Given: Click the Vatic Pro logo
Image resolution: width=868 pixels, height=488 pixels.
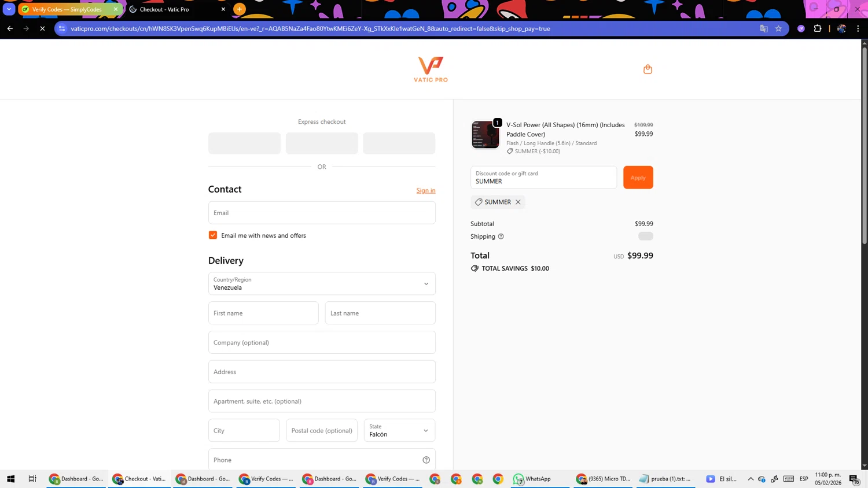Looking at the screenshot, I should [431, 69].
